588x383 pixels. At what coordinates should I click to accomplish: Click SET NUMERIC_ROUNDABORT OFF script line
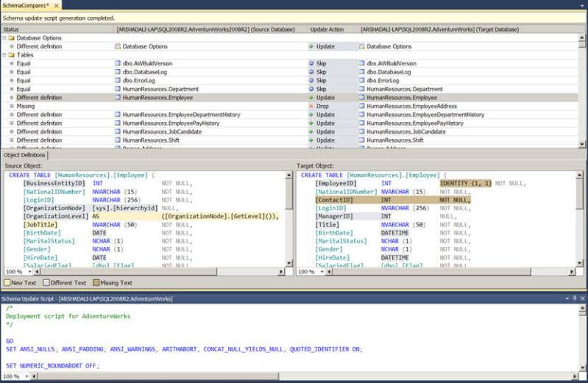(53, 365)
